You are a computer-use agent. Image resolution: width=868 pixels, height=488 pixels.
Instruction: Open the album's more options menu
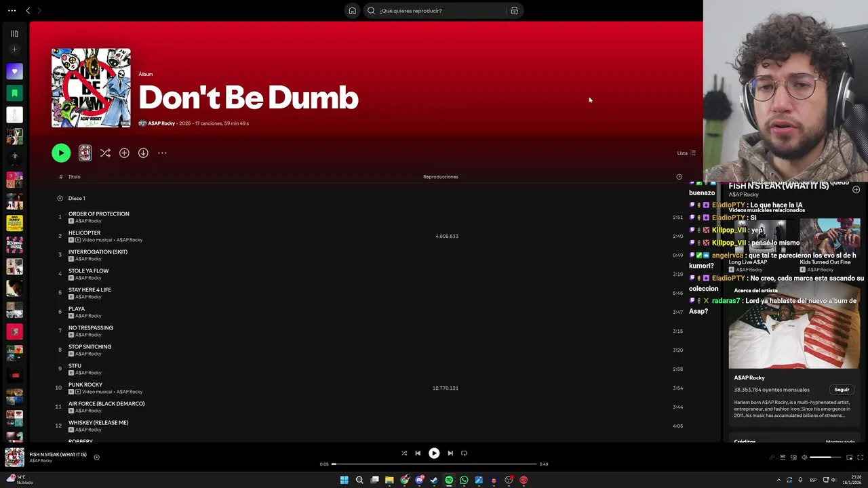162,153
